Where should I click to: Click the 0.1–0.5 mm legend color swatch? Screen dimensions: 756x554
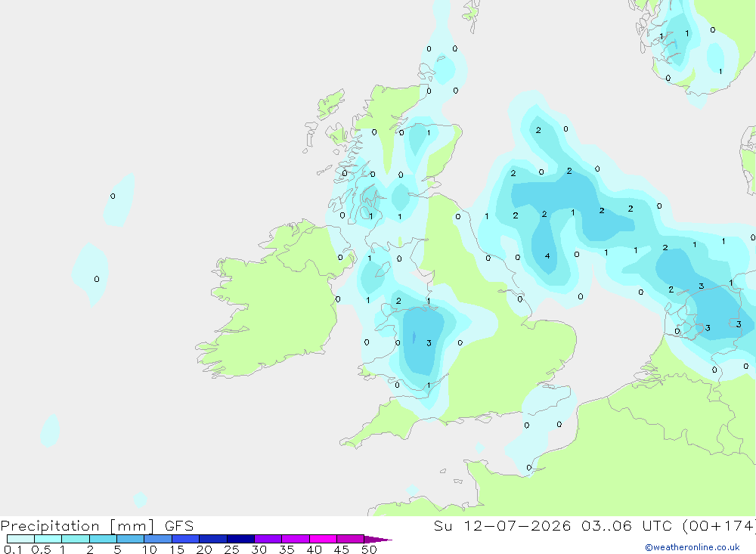pos(20,539)
